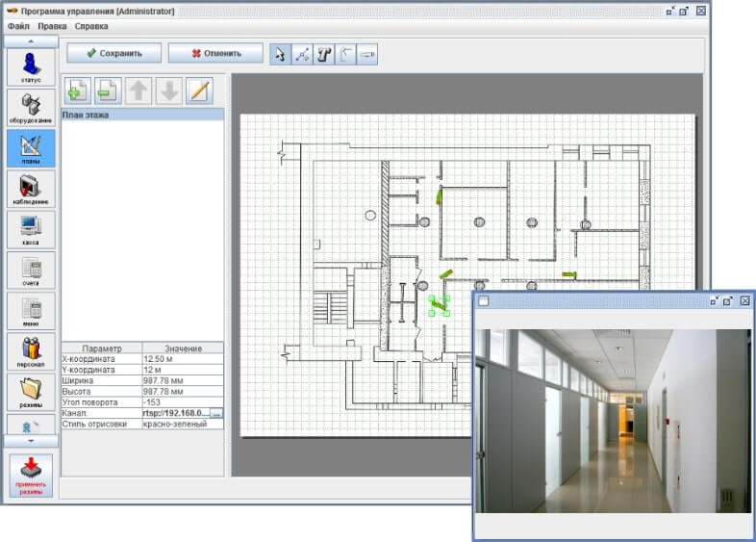The height and width of the screenshot is (542, 756).
Task: Toggle the text T tool
Action: [324, 54]
